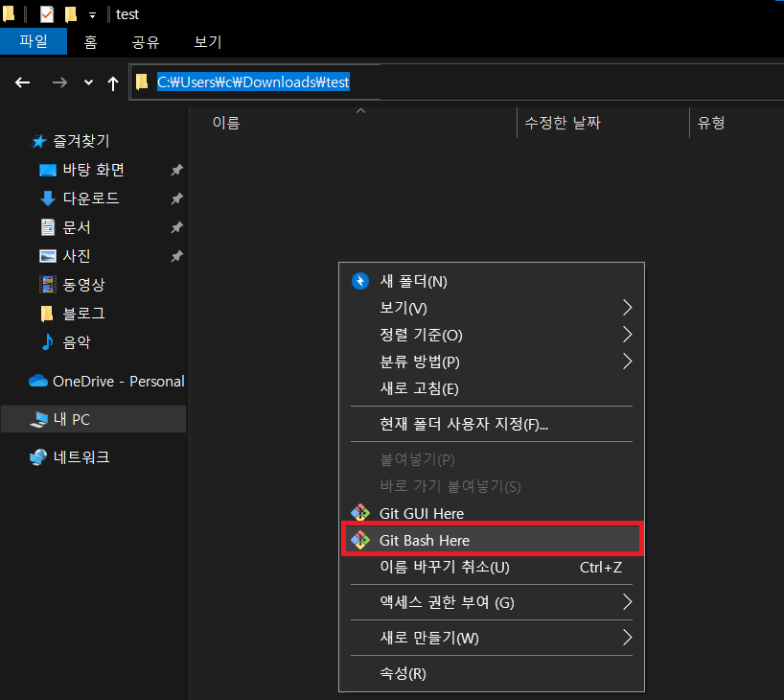The width and height of the screenshot is (784, 700).
Task: Expand the 정렬 기준(O) submenu
Action: pos(492,335)
